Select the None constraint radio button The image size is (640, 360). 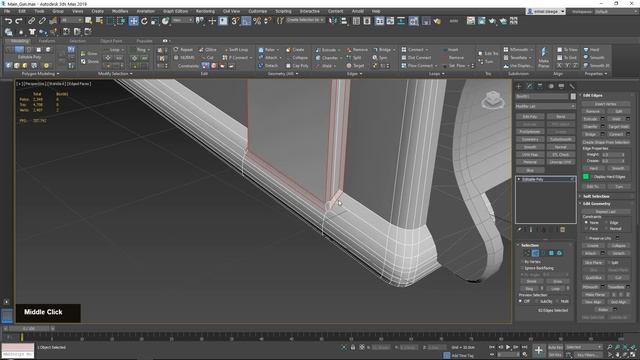pyautogui.click(x=587, y=223)
